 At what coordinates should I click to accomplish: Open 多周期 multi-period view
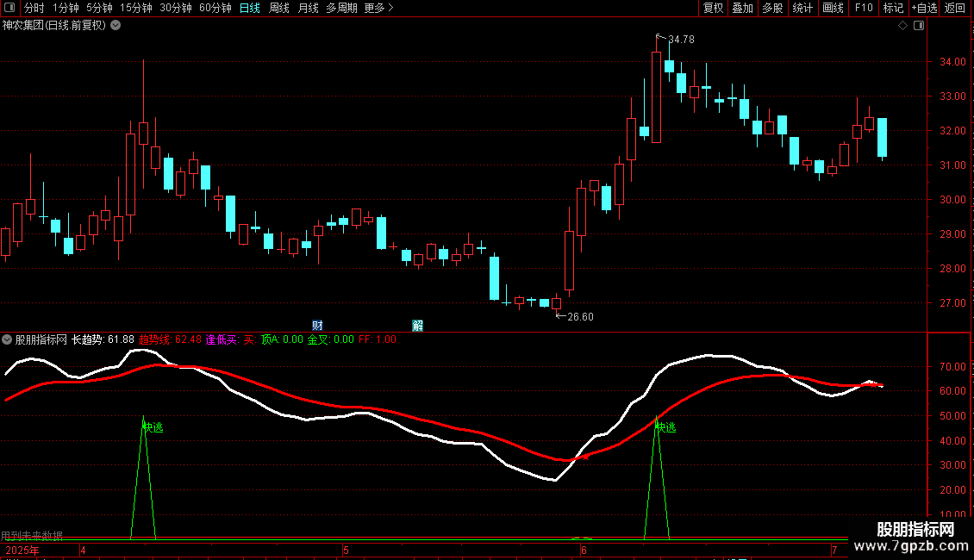341,8
